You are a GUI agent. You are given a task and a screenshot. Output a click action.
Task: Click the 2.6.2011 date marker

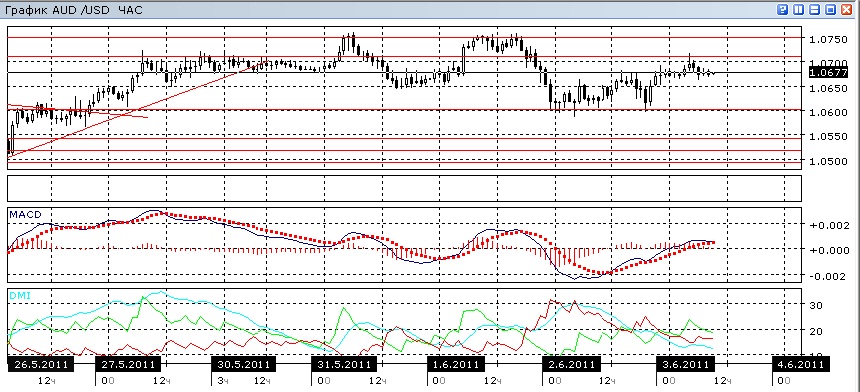[x=570, y=364]
